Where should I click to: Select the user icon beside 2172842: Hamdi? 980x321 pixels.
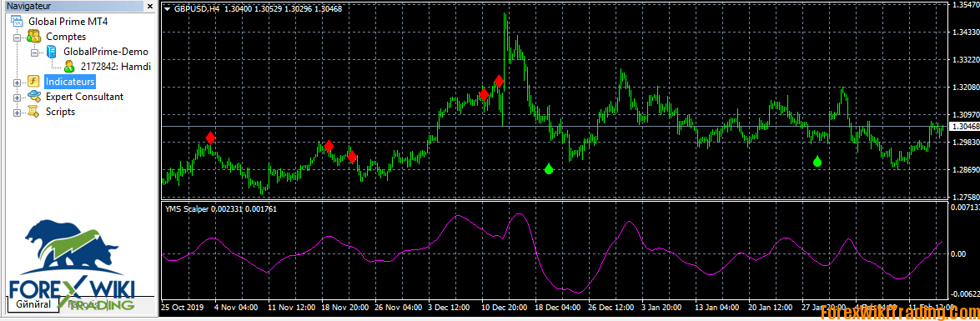(x=68, y=66)
